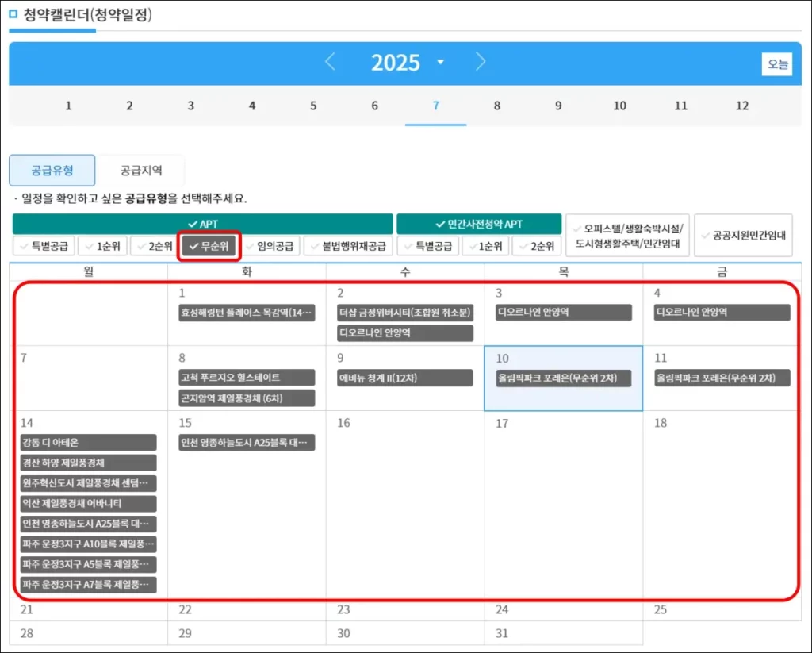The width and height of the screenshot is (812, 653).
Task: Toggle 민간사전청약 2순위 checkbox
Action: [x=537, y=246]
